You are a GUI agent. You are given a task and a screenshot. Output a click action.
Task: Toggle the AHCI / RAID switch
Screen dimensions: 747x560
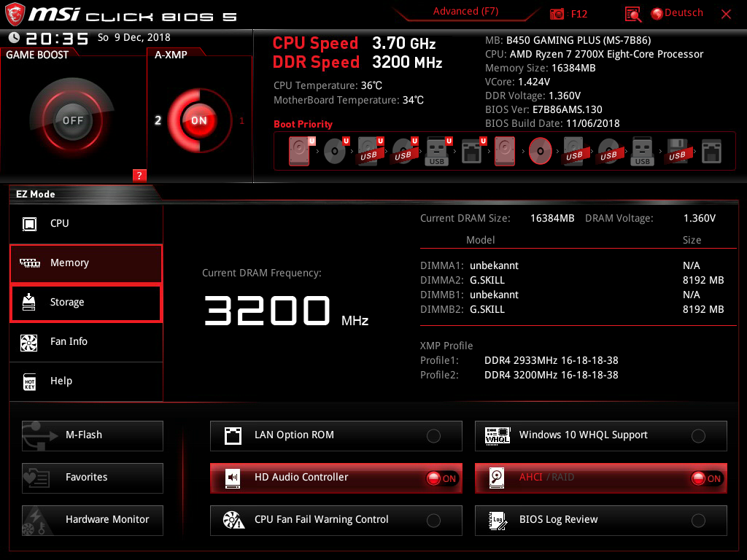pyautogui.click(x=707, y=478)
